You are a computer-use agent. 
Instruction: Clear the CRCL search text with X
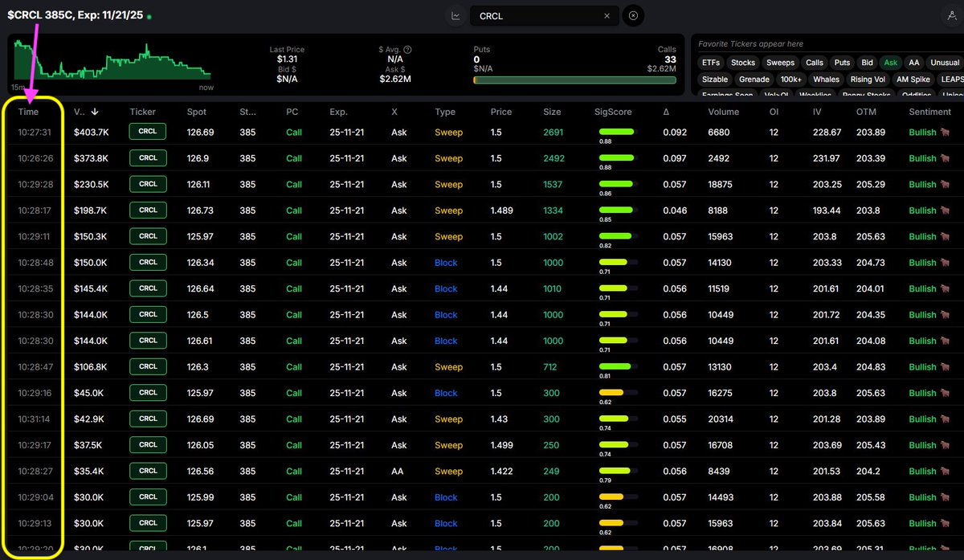(x=607, y=16)
